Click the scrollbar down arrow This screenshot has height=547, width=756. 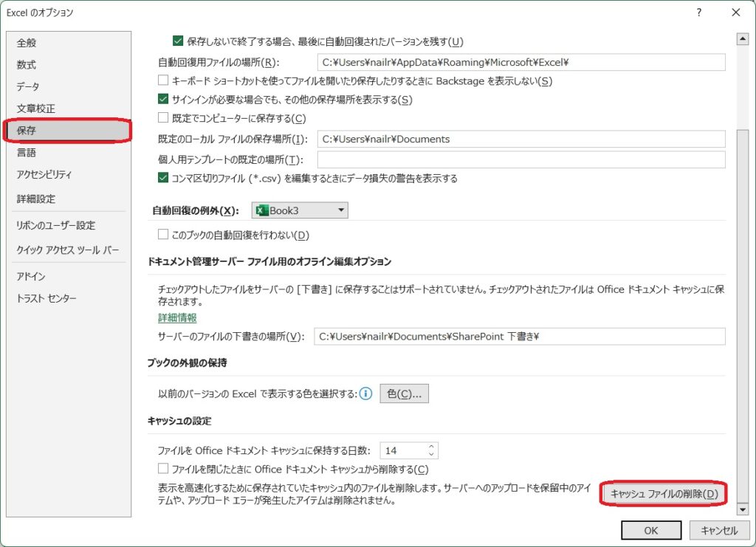click(x=743, y=509)
